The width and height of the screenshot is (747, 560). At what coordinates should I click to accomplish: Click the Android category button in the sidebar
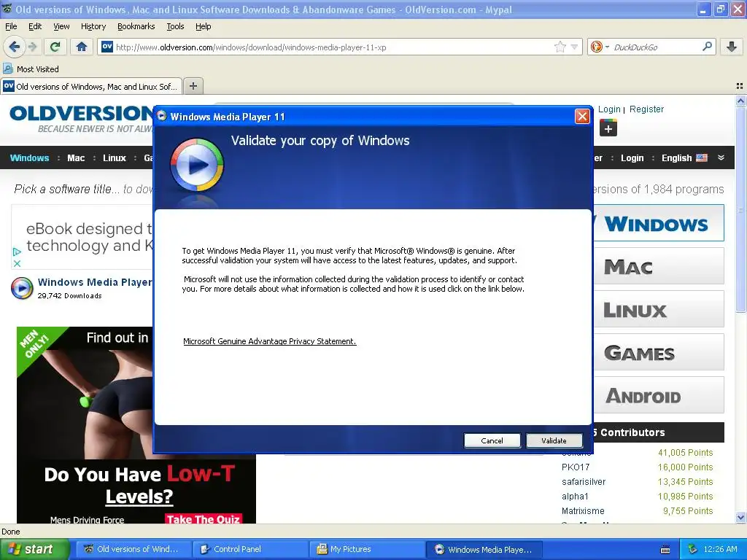(659, 395)
